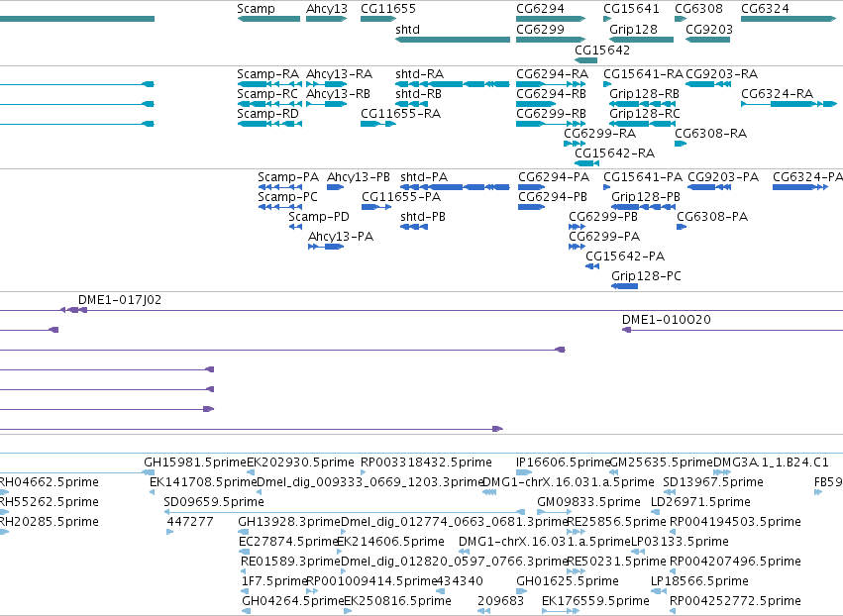
Task: Click the shtd-RA transcript label
Action: [x=419, y=73]
